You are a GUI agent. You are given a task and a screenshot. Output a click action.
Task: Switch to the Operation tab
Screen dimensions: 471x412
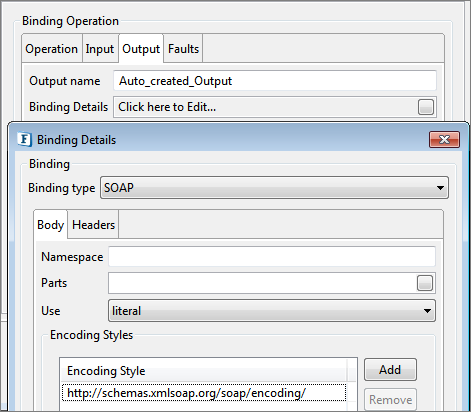[x=52, y=49]
